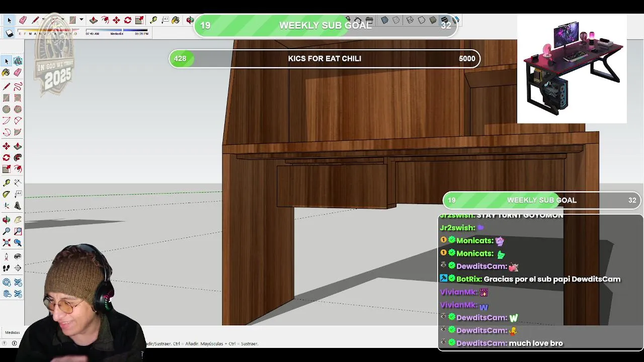Choose the Look Around eye tool
The height and width of the screenshot is (362, 644).
18,256
